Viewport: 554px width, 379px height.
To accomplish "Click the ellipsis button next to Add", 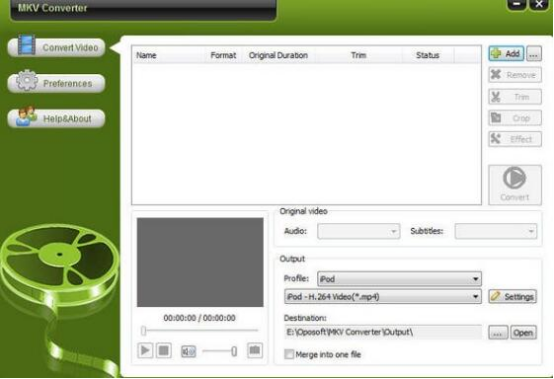I will (x=534, y=54).
